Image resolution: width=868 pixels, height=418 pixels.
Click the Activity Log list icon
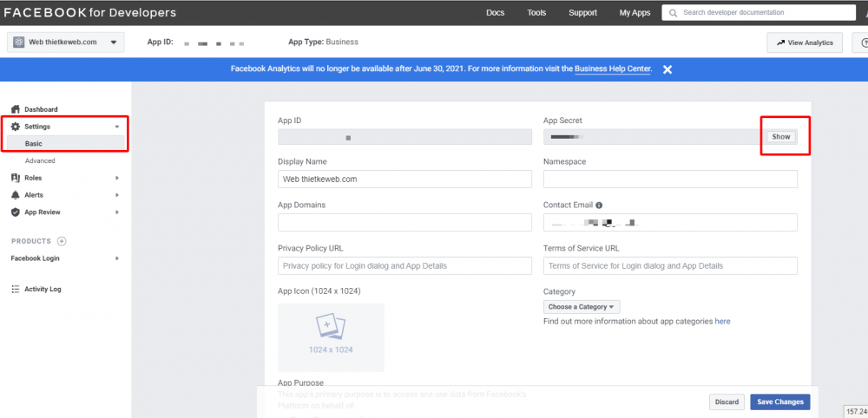coord(16,289)
